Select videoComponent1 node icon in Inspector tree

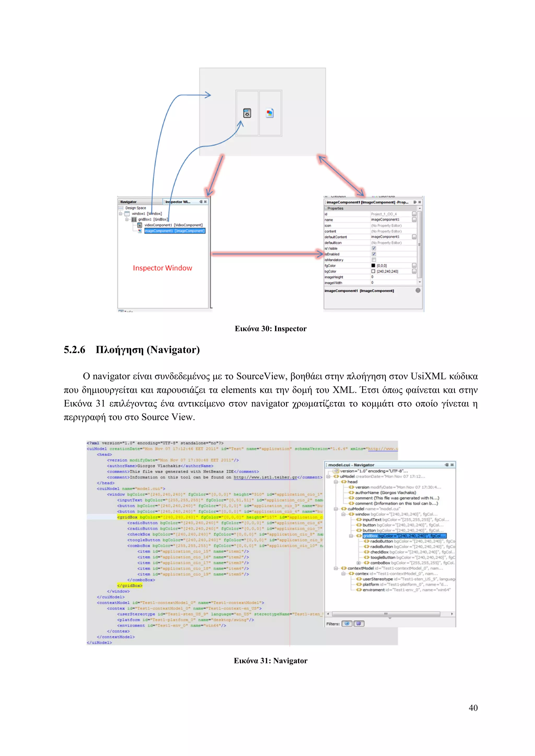[x=140, y=225]
